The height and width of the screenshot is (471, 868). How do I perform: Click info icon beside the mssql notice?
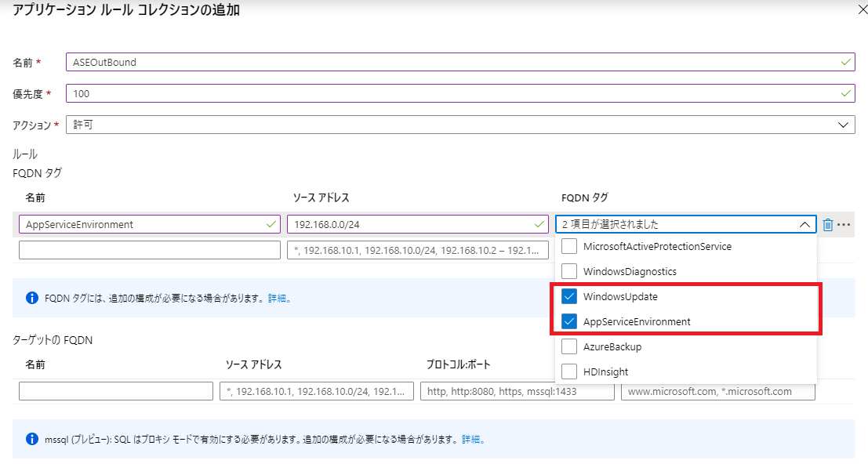tap(32, 440)
